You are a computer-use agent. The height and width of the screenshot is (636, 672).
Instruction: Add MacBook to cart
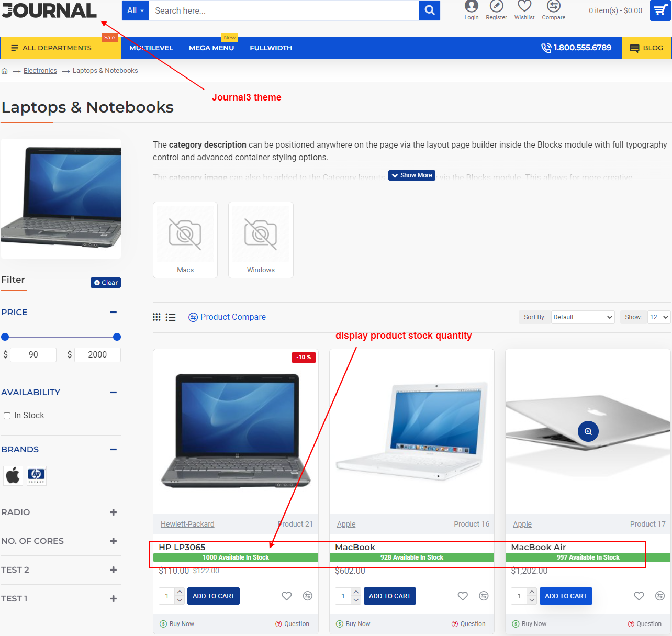pos(390,596)
